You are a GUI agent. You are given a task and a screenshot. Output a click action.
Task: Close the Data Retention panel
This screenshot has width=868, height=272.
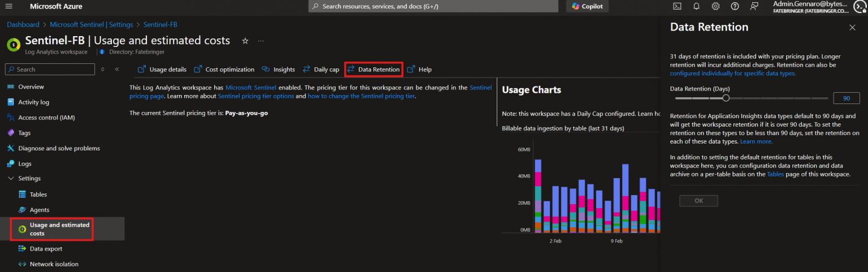[x=852, y=28]
